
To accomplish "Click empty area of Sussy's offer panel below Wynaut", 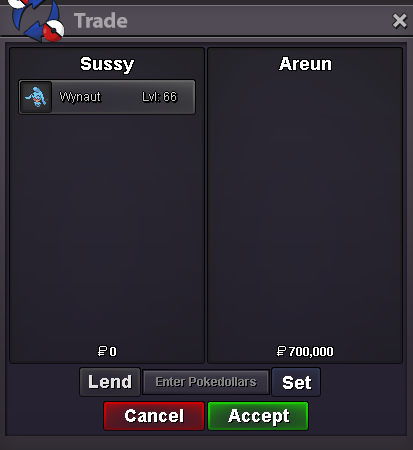I will tap(107, 227).
